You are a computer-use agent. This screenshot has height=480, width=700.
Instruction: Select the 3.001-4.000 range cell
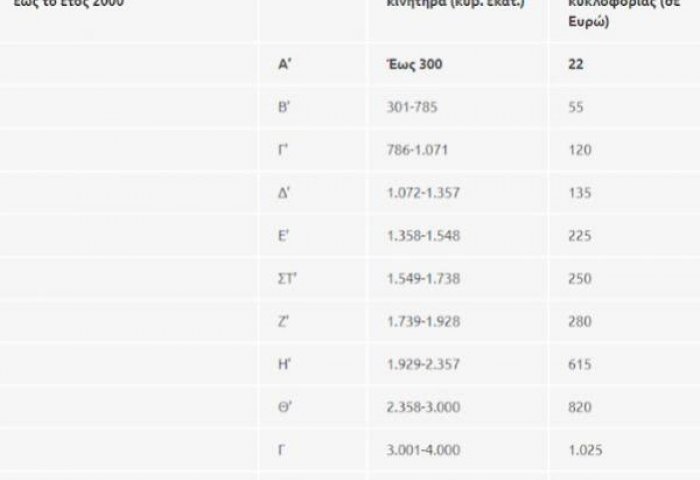[423, 450]
